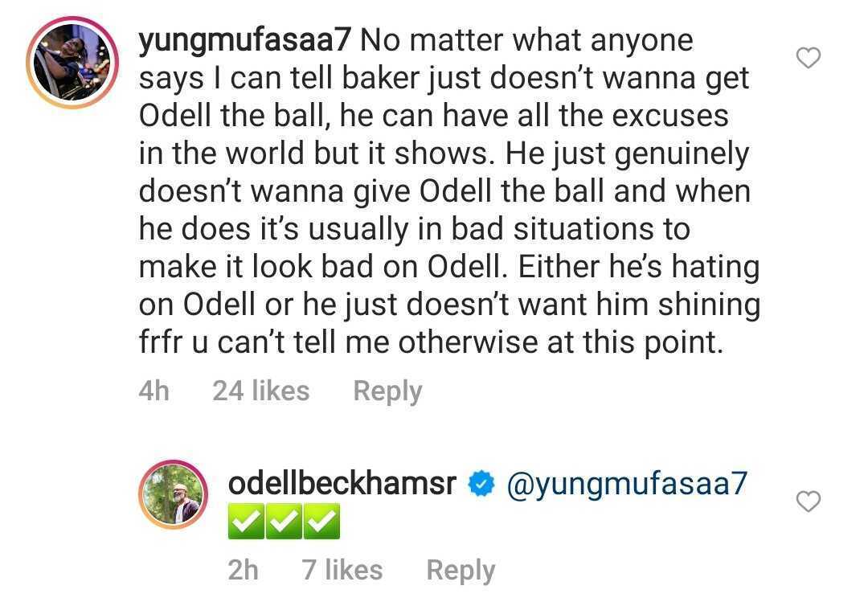Like yungmufasaa7's comment with the heart icon
The height and width of the screenshot is (606, 868).
808,57
